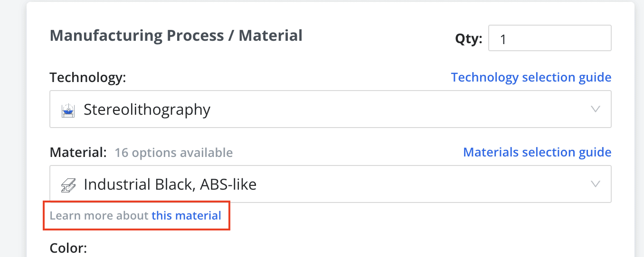Click the gray "Learn more about" text
Viewport: 644px width, 257px height.
(99, 216)
